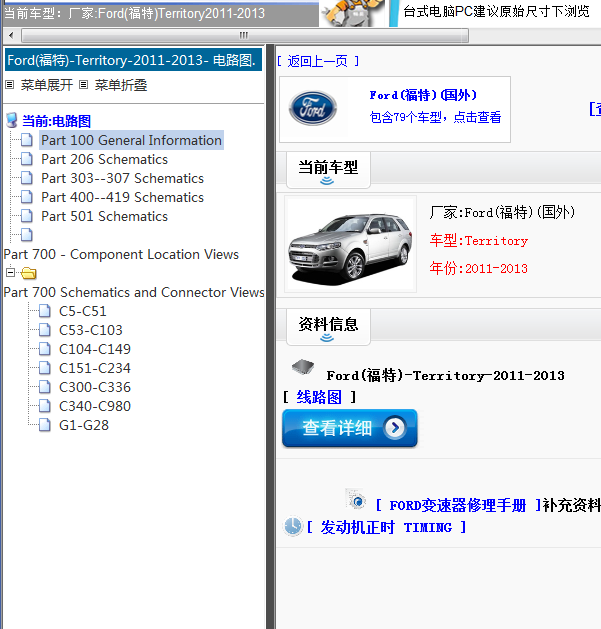Click the page icon beside Part 100 General Information
Viewport: 601px width, 629px height.
point(27,140)
